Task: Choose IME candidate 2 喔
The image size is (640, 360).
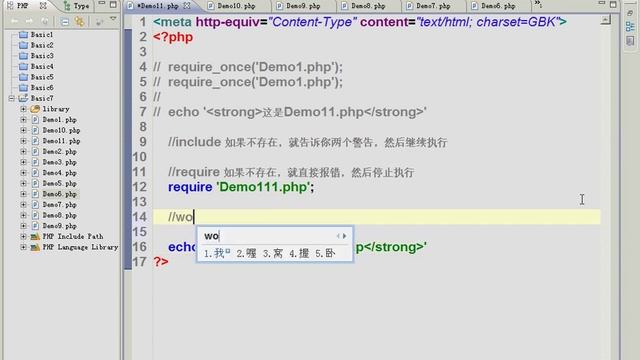Action: [x=247, y=253]
